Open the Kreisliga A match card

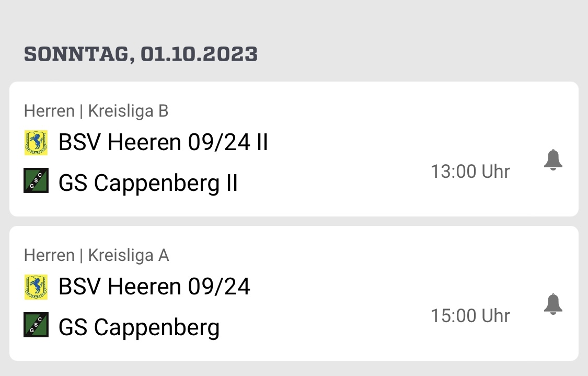(294, 293)
